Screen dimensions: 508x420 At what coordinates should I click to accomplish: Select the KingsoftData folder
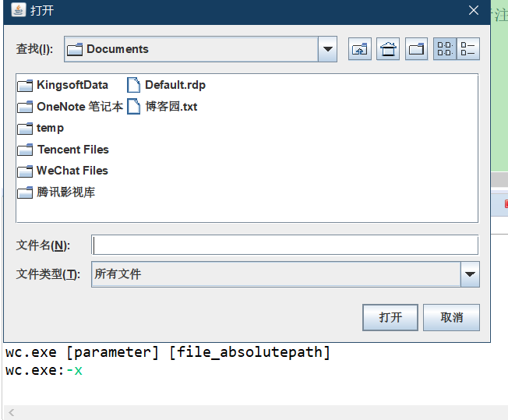point(72,85)
